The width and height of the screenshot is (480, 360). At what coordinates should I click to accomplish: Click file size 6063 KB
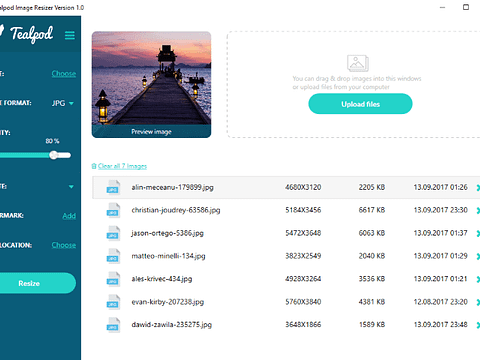[372, 233]
